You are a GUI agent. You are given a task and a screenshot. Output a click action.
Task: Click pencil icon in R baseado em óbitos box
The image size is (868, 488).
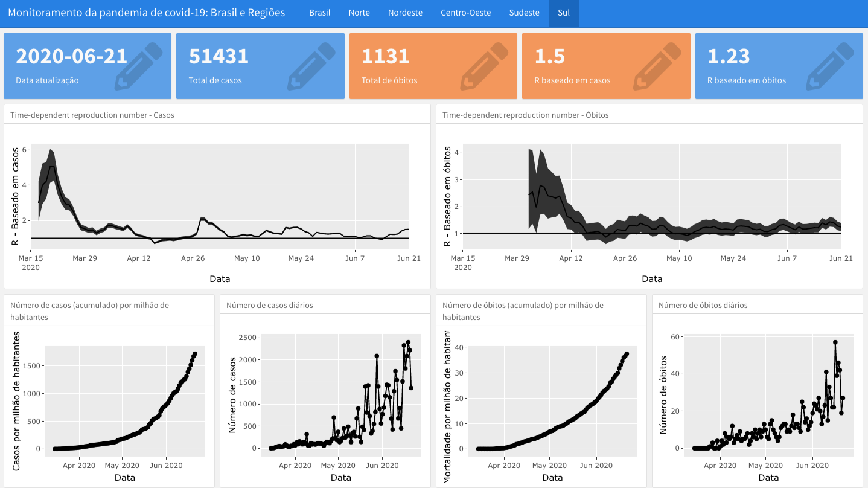pyautogui.click(x=830, y=66)
